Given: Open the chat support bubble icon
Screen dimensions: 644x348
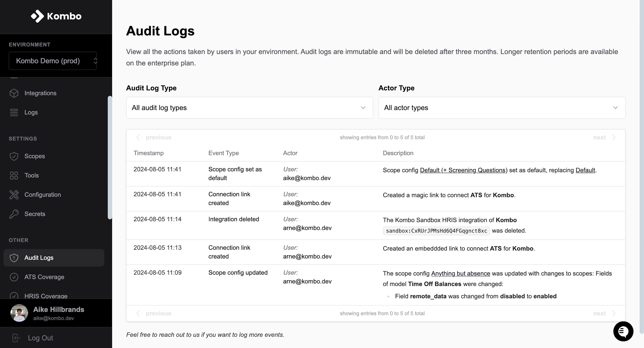Looking at the screenshot, I should coord(623,331).
